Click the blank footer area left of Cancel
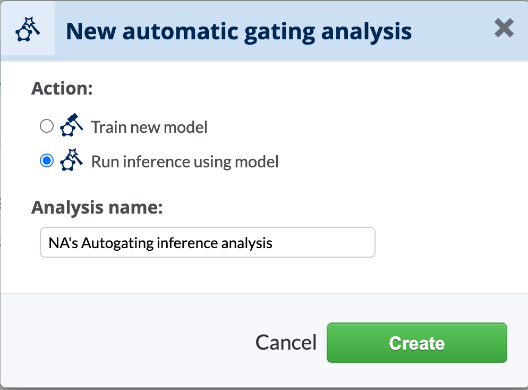 click(x=128, y=343)
